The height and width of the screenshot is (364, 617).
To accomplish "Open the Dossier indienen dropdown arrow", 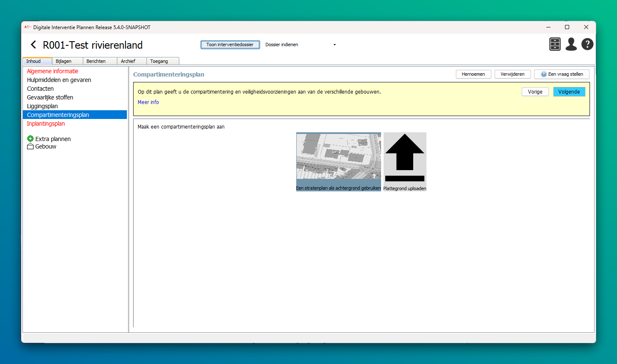I will (335, 45).
